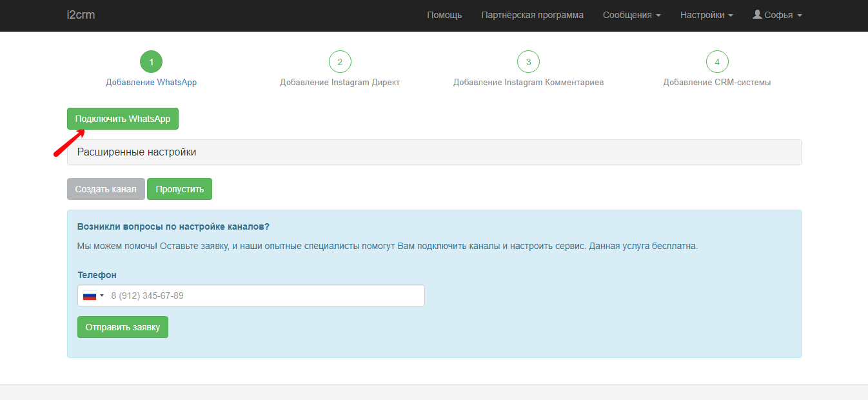Click the Подключить WhatsApp button
Image resolution: width=868 pixels, height=400 pixels.
(123, 119)
